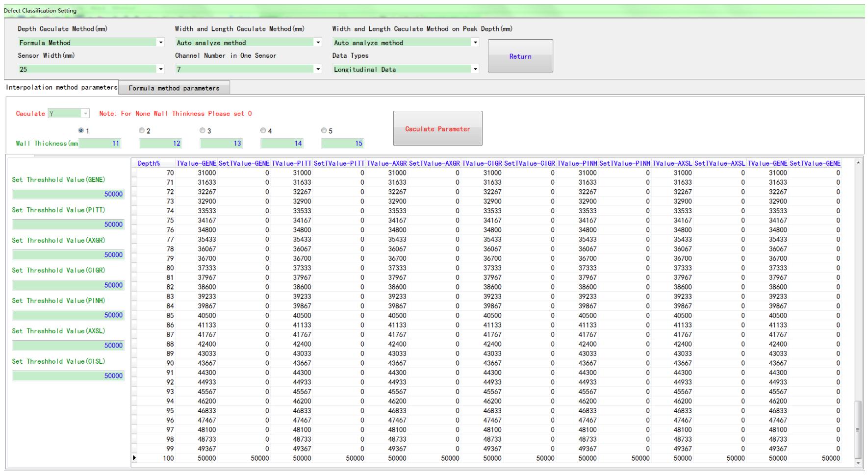Image resolution: width=868 pixels, height=475 pixels.
Task: Select wall thickness radio option 4
Action: pos(263,131)
